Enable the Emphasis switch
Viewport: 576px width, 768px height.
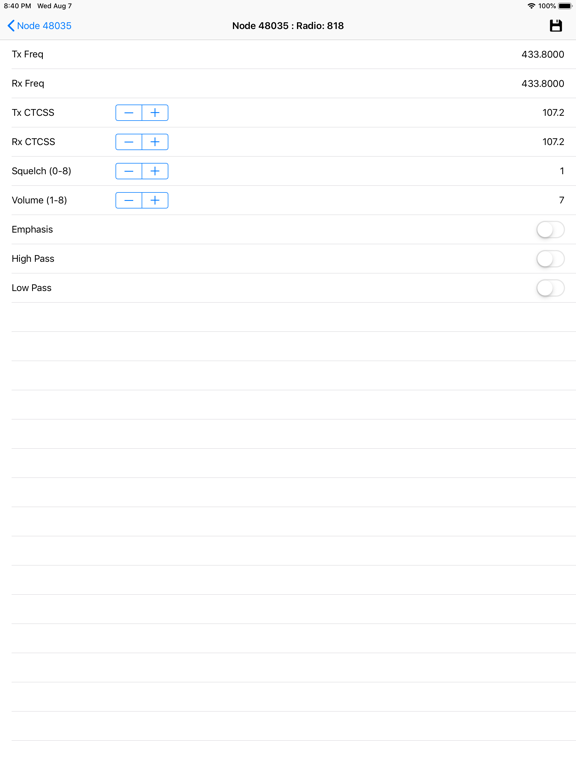(550, 230)
